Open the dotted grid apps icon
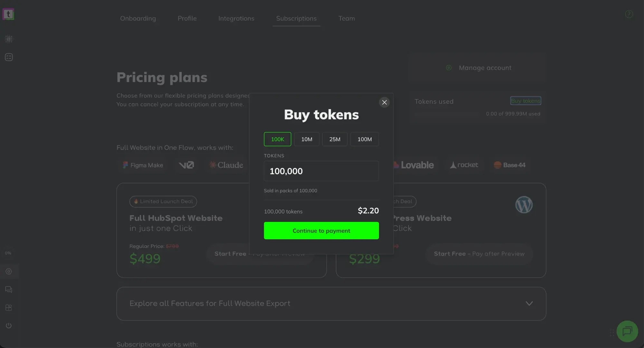 [9, 39]
